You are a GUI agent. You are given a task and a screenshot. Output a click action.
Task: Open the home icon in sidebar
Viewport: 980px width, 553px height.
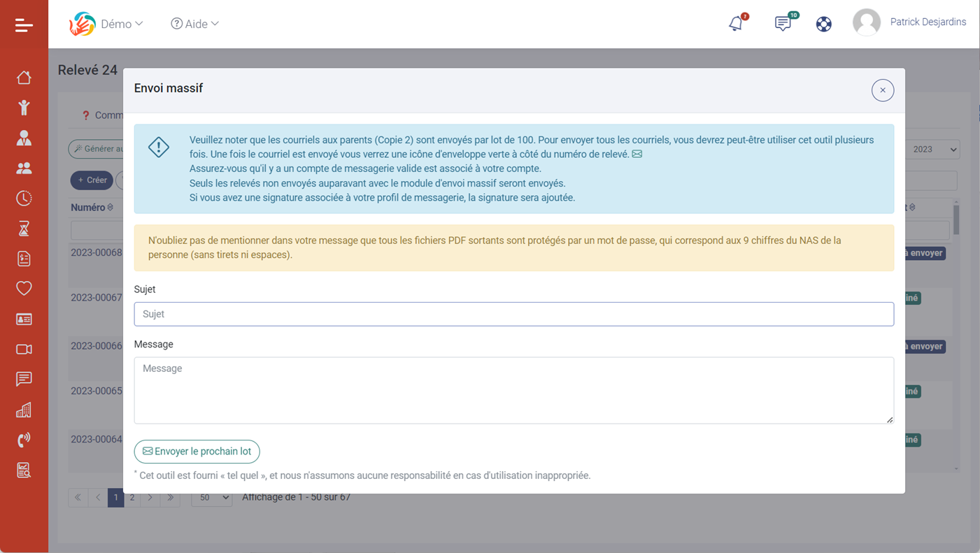point(24,77)
